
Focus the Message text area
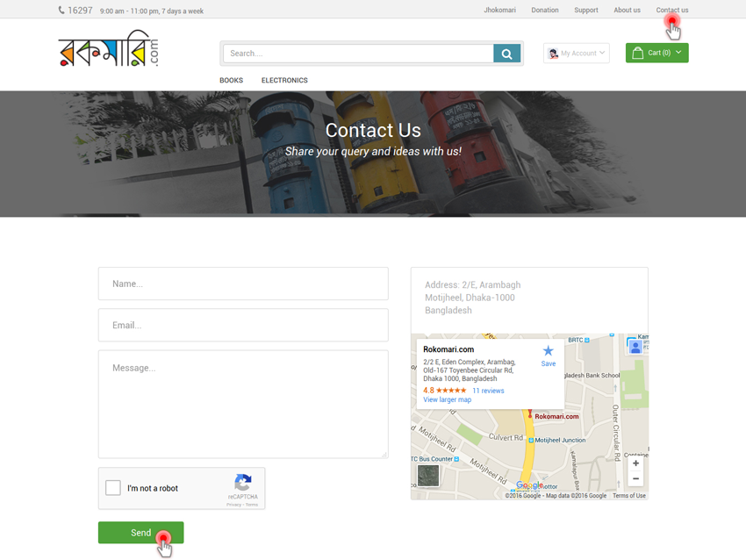coord(243,404)
